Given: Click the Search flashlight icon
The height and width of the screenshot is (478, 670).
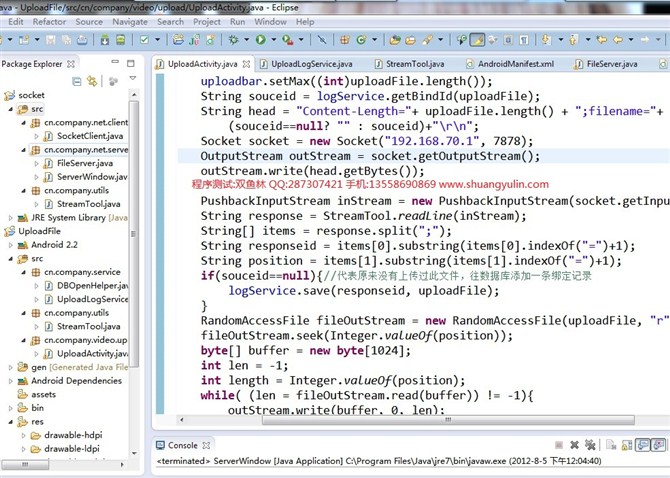Looking at the screenshot, I should (x=427, y=40).
